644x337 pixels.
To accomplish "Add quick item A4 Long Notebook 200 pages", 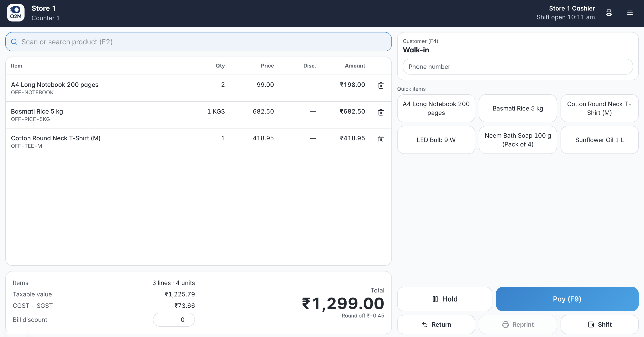I will point(436,108).
